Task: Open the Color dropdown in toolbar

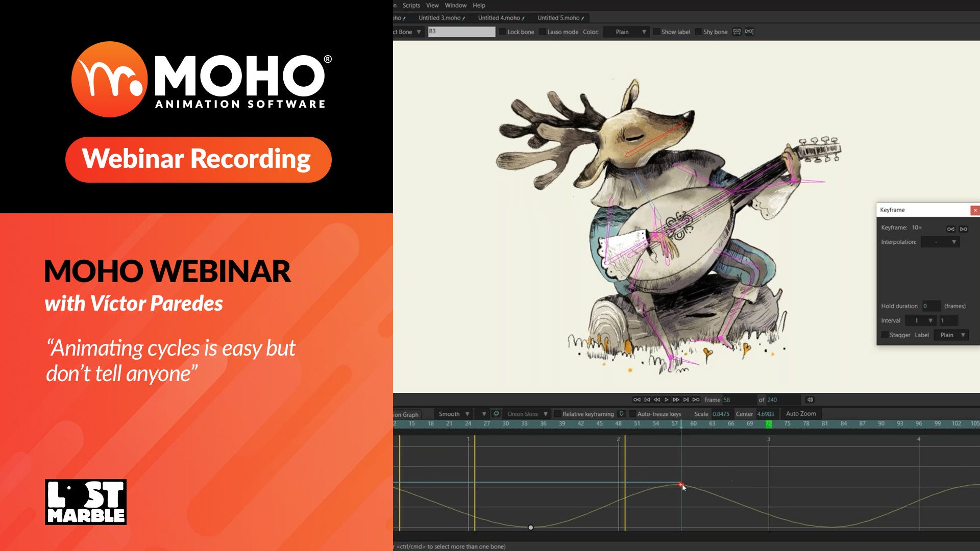Action: click(x=626, y=32)
